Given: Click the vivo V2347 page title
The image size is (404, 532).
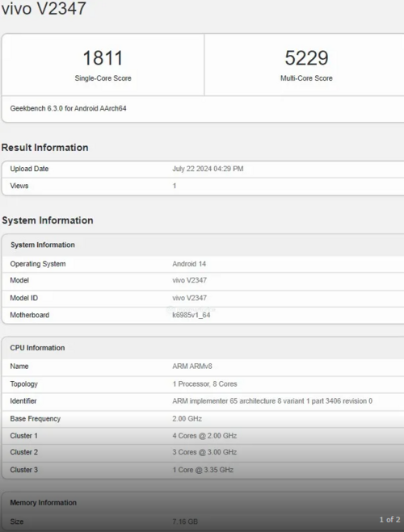Looking at the screenshot, I should click(x=44, y=8).
